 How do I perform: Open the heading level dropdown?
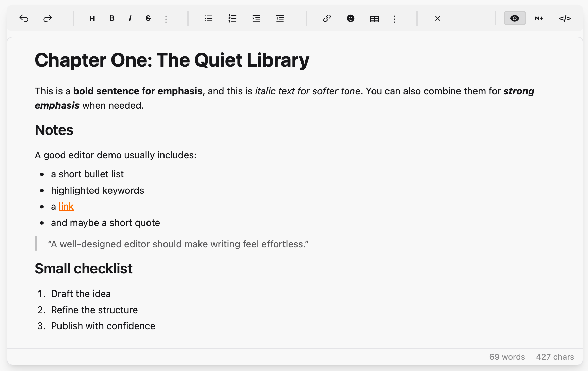[92, 18]
